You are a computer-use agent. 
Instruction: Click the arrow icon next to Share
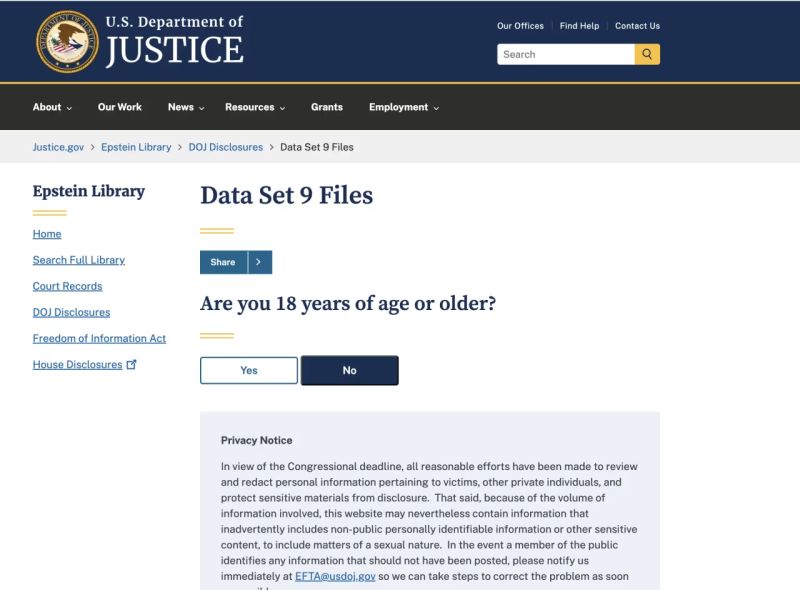point(260,262)
